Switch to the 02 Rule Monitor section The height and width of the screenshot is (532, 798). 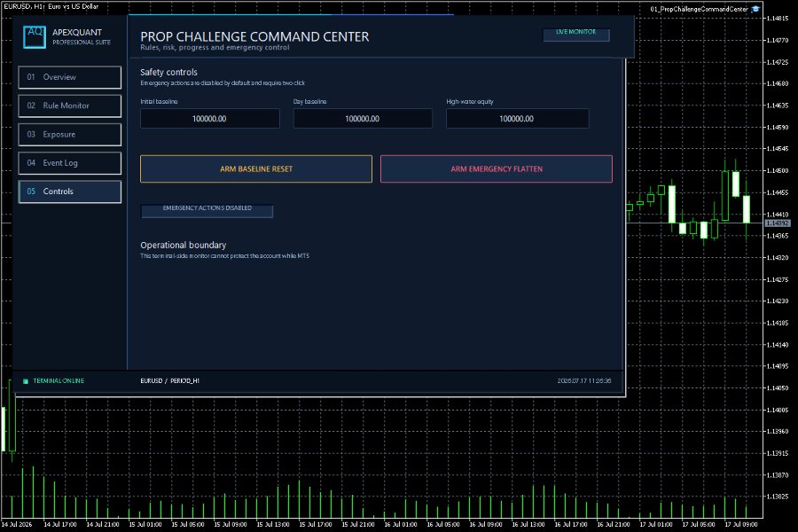(70, 106)
